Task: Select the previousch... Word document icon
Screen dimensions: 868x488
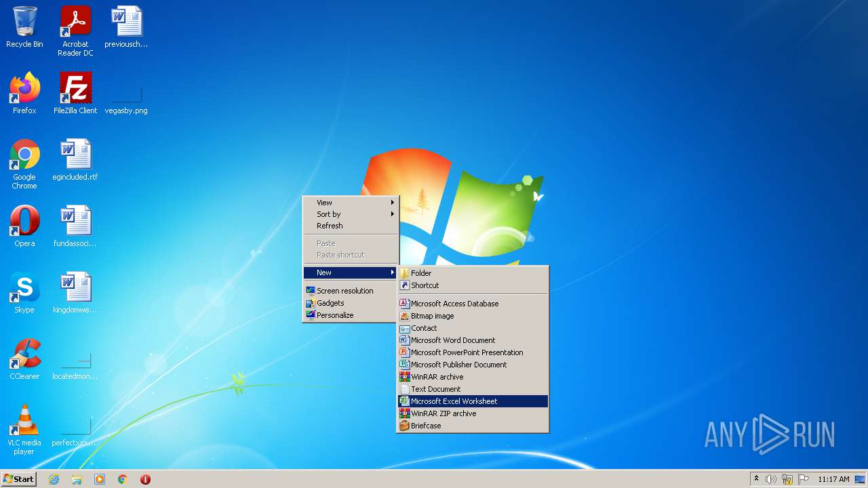Action: click(x=126, y=27)
